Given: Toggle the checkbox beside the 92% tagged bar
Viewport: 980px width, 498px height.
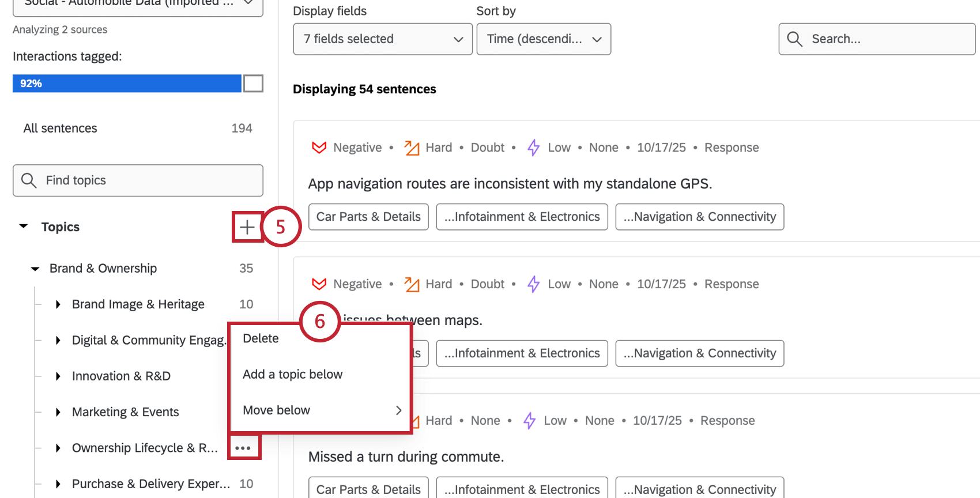Looking at the screenshot, I should (x=254, y=83).
